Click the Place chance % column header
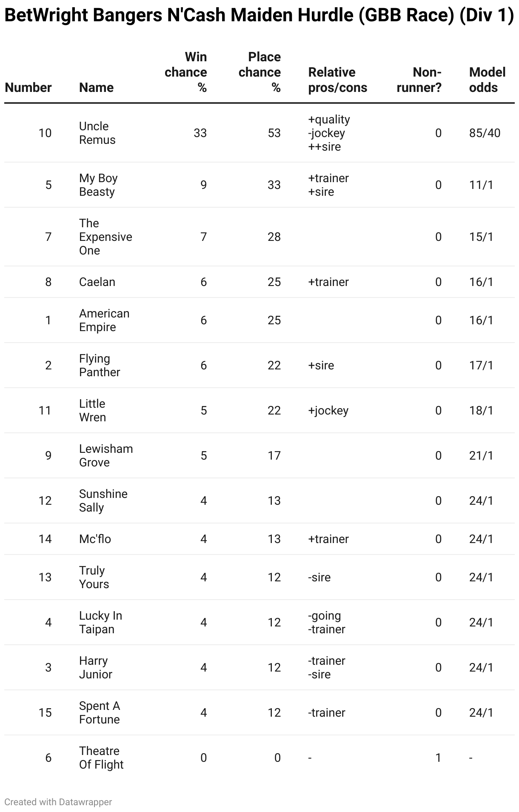 (259, 72)
